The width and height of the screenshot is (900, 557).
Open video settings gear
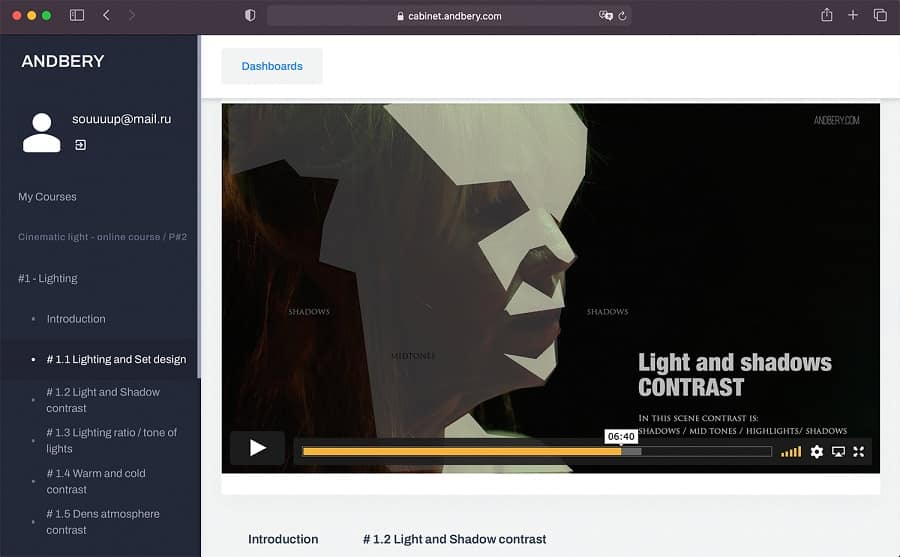point(816,452)
